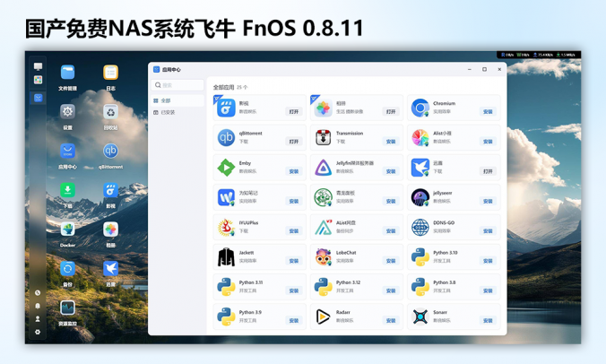
Task: Click the Alist小雅 colorful icon
Action: 420,137
